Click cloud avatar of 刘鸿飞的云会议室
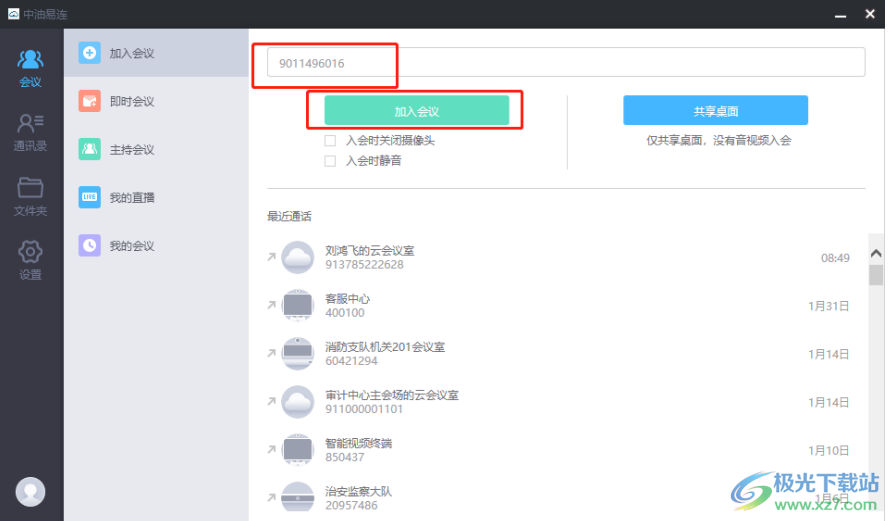Image resolution: width=890 pixels, height=521 pixels. point(297,258)
